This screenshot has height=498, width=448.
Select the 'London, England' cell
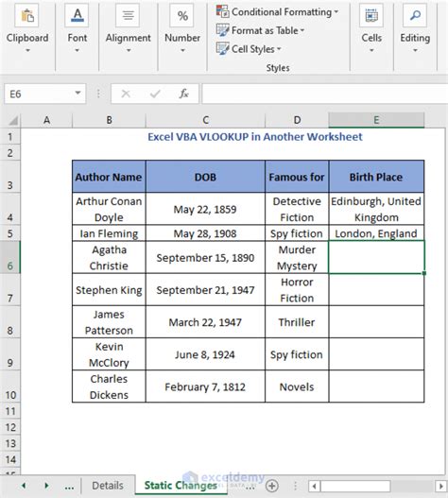point(376,233)
